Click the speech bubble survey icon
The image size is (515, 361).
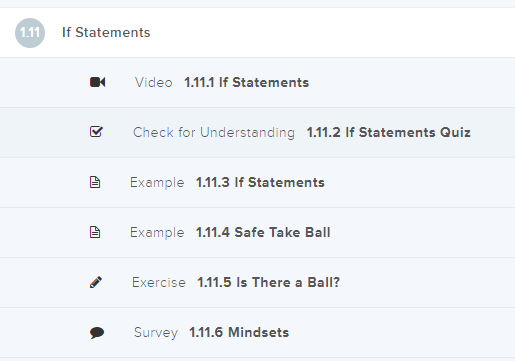tap(97, 332)
